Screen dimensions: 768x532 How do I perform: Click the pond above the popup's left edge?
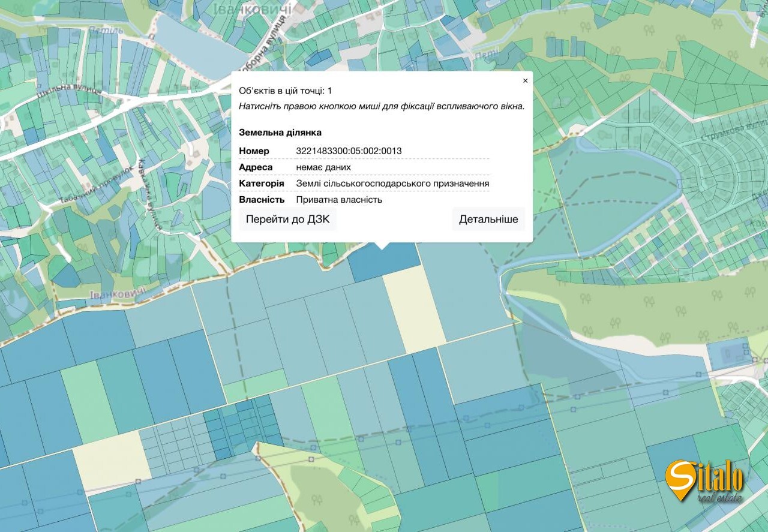click(192, 45)
